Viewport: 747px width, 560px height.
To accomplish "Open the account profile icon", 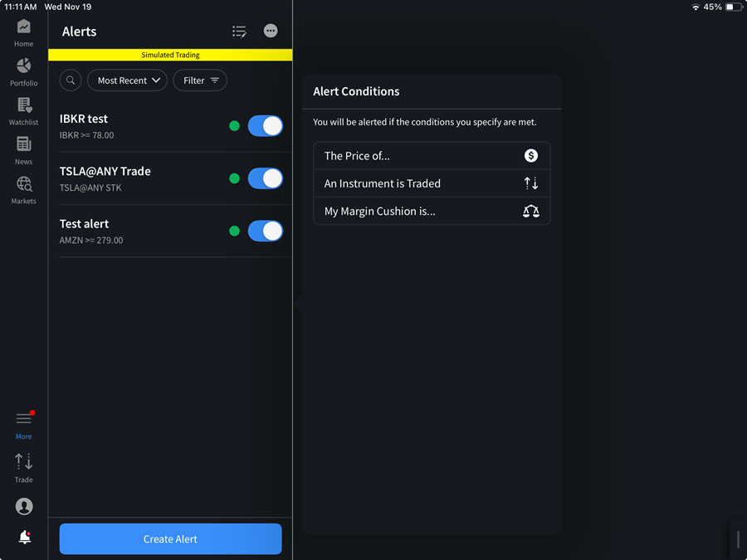I will point(23,506).
